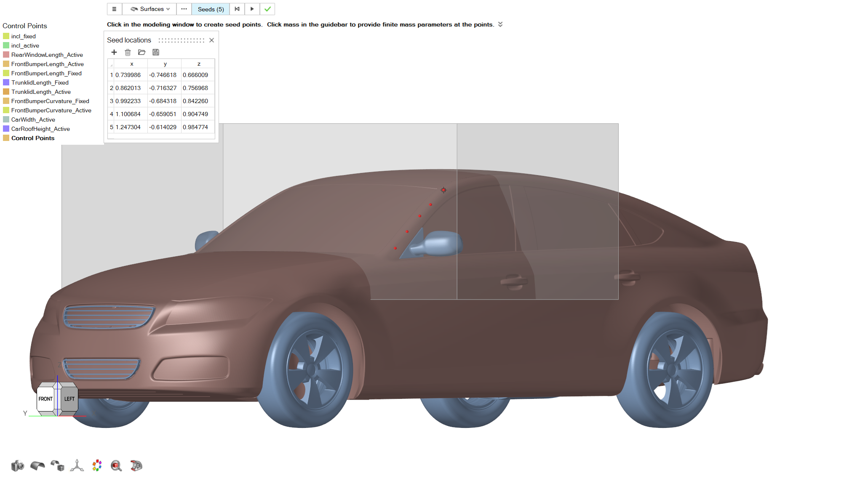Click the curved surface display icon
Image resolution: width=868 pixels, height=486 pixels.
pos(37,465)
